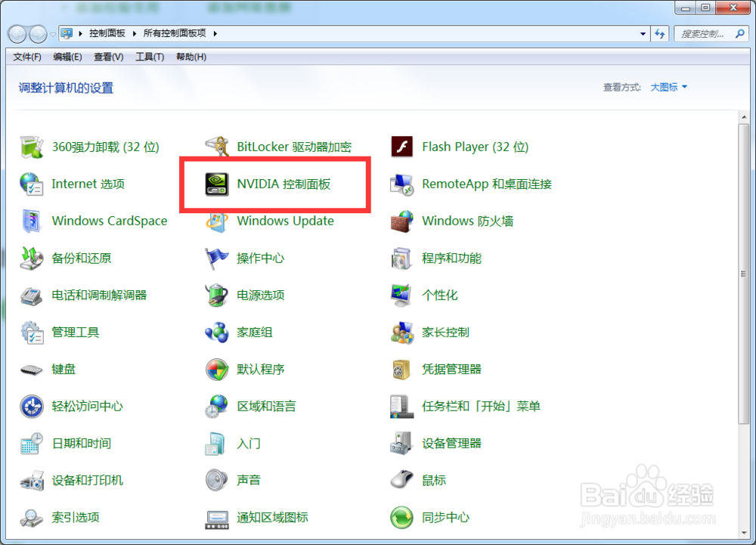
Task: Open the 索引选项 icon
Action: coord(32,518)
